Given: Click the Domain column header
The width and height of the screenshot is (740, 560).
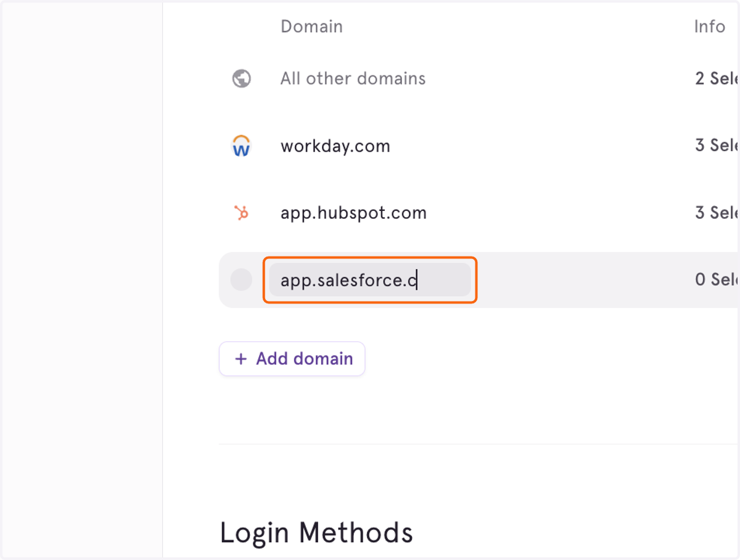Looking at the screenshot, I should [311, 27].
